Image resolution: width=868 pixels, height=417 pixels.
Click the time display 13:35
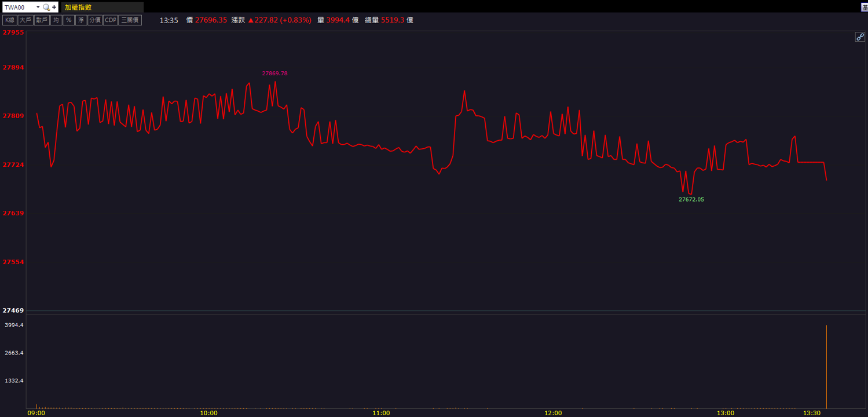point(169,20)
